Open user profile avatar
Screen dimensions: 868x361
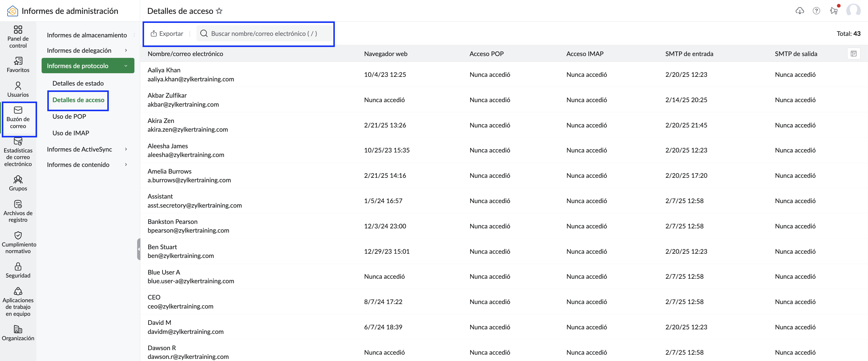[853, 11]
